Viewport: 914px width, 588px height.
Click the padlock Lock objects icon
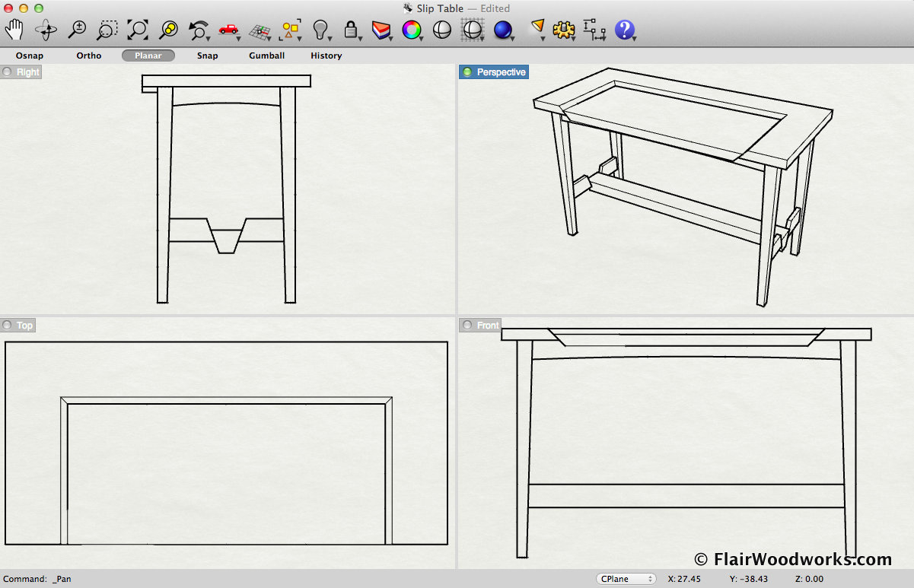click(351, 30)
